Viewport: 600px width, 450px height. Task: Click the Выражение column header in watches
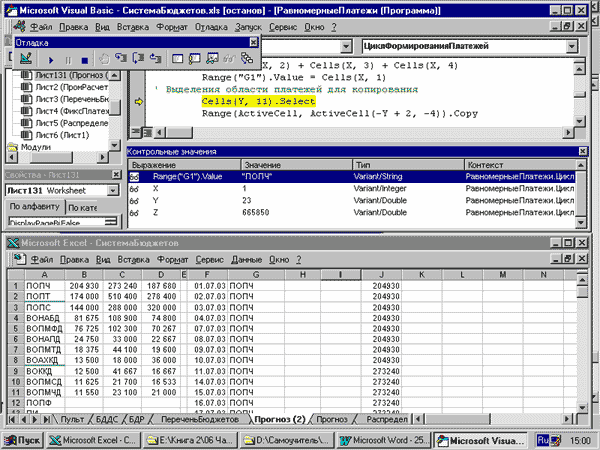pos(184,165)
